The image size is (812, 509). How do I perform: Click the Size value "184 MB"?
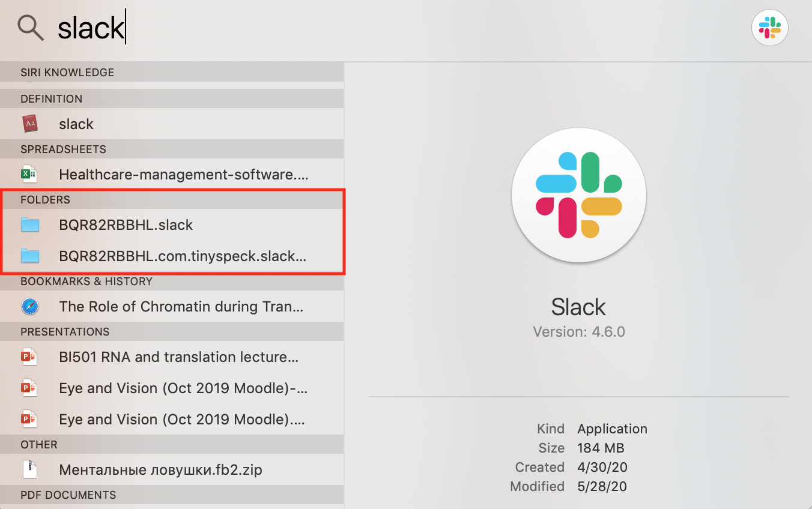(x=601, y=448)
